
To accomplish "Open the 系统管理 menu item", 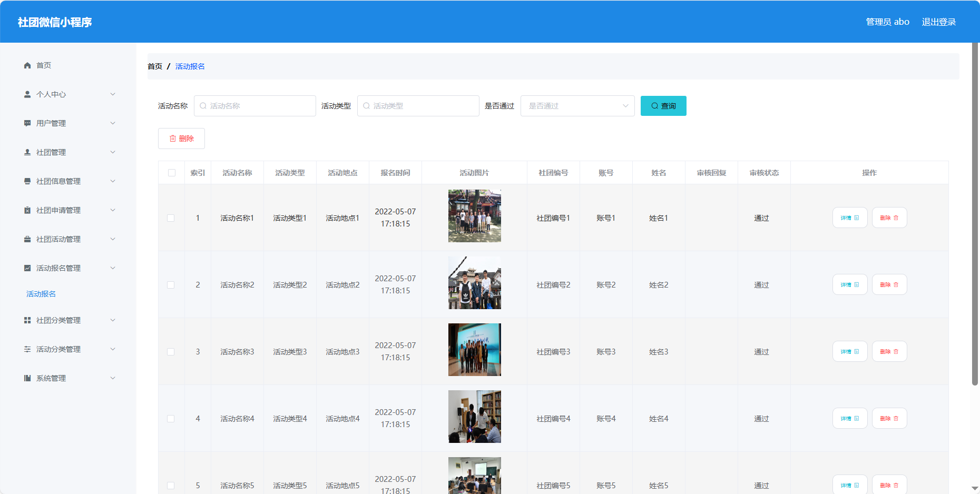I will tap(68, 378).
